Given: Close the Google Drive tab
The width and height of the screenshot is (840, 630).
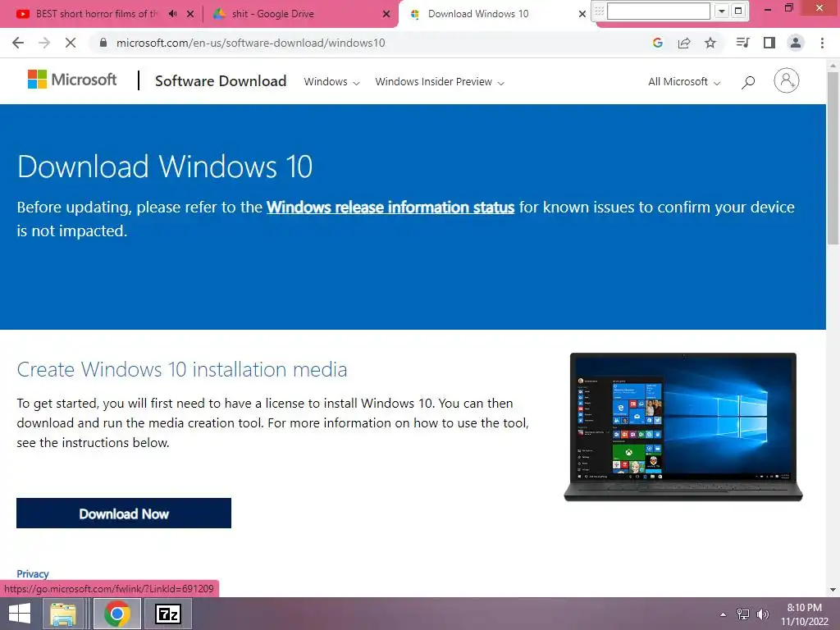Looking at the screenshot, I should click(386, 14).
